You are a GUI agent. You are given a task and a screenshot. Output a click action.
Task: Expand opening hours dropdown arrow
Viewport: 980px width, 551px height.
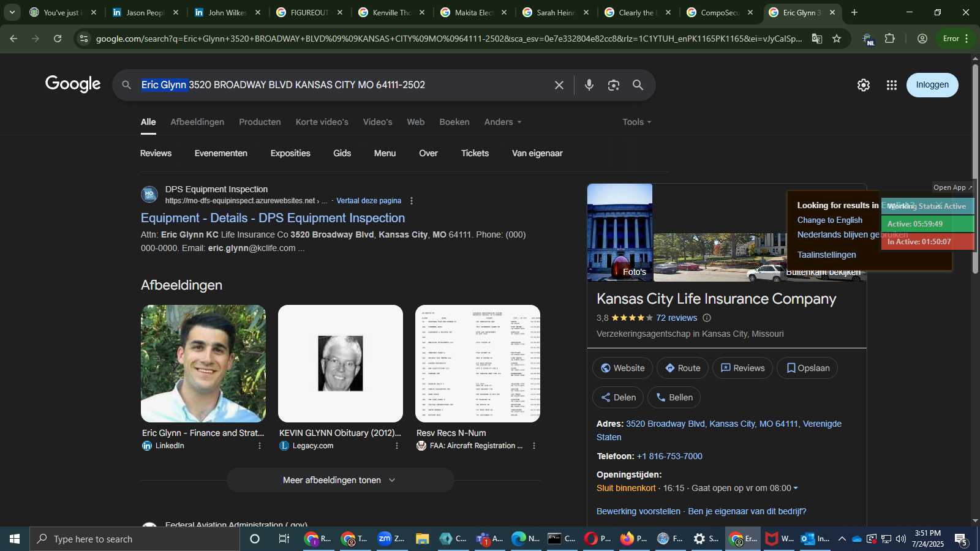pos(796,488)
